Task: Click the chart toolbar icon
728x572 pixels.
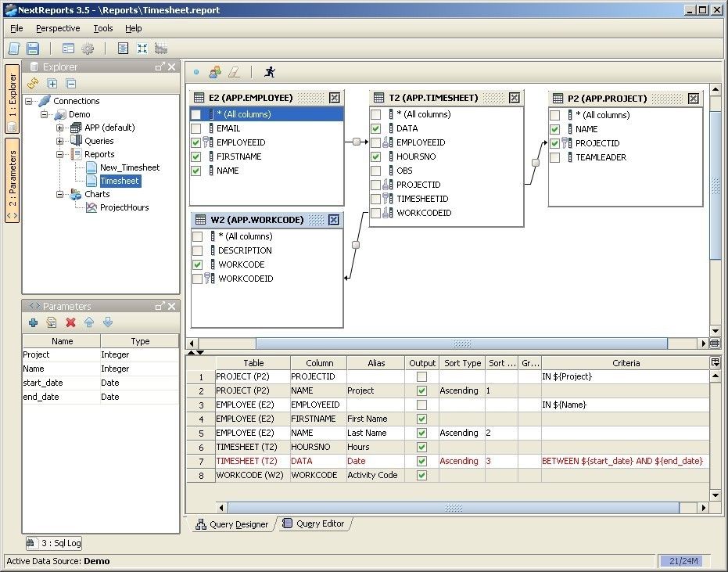Action: tap(161, 49)
